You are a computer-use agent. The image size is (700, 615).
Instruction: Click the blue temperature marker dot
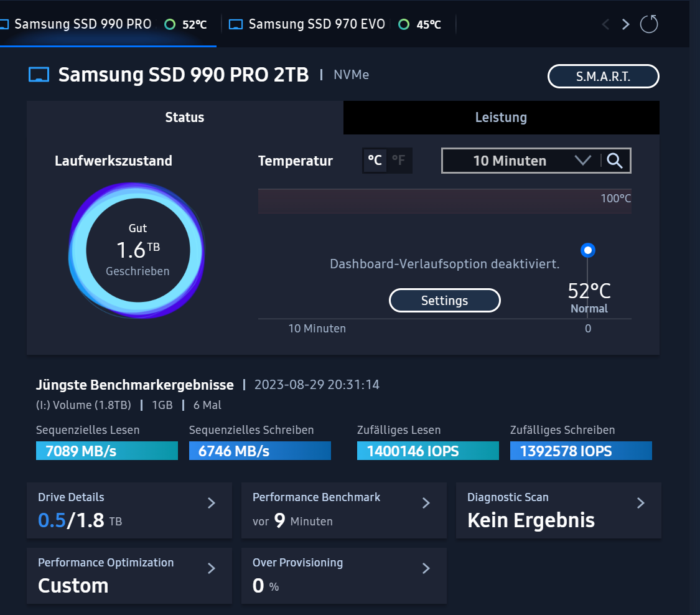588,250
